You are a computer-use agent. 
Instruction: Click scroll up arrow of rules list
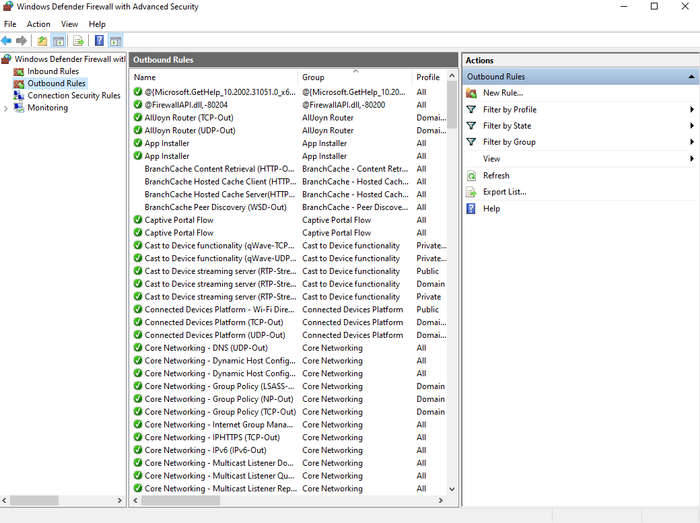tap(452, 76)
